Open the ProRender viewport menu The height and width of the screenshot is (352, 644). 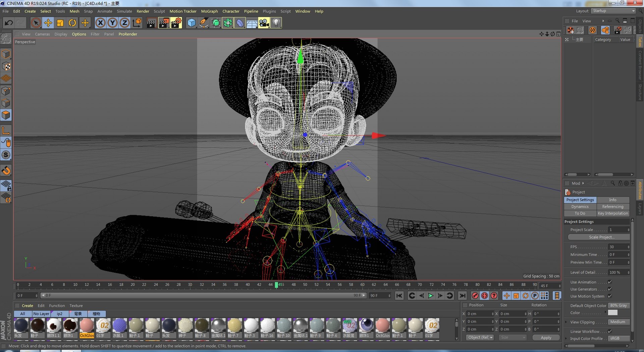[x=128, y=34]
